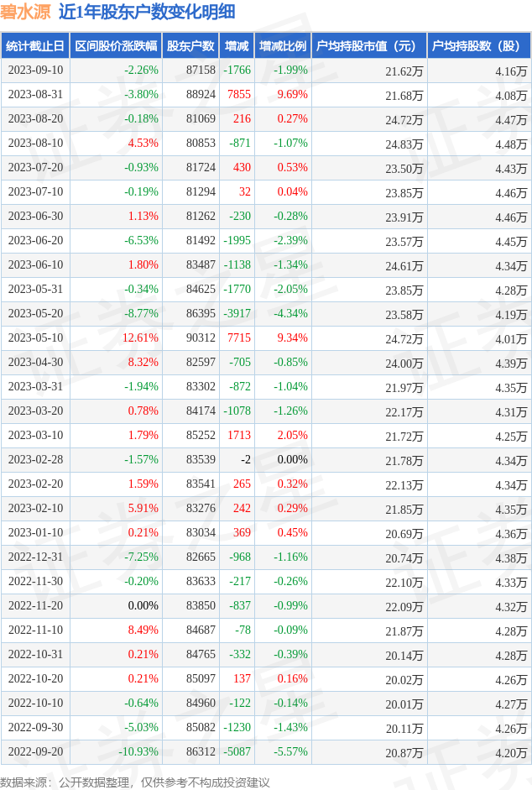Click shareholder count 88924

point(201,94)
